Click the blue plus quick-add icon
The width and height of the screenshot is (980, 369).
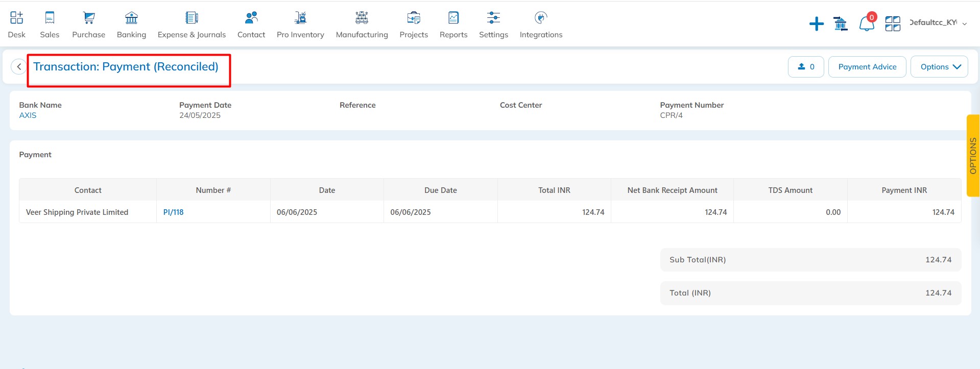[x=817, y=23]
